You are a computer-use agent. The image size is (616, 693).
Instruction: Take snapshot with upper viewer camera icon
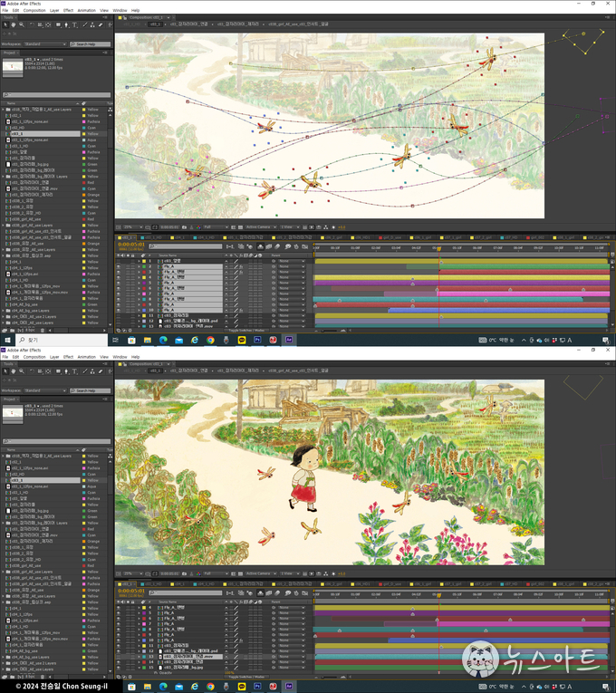[x=184, y=227]
